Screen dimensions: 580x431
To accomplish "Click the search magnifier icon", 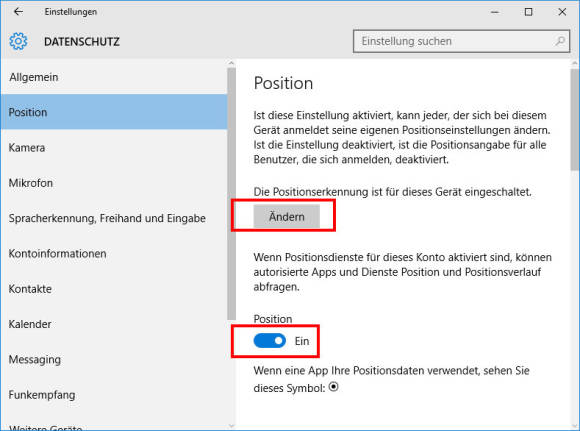I will (x=560, y=41).
